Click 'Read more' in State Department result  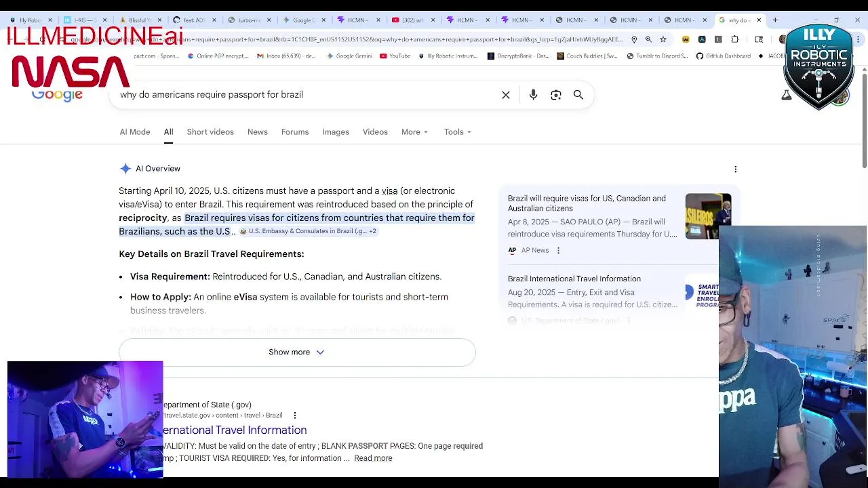click(x=373, y=458)
